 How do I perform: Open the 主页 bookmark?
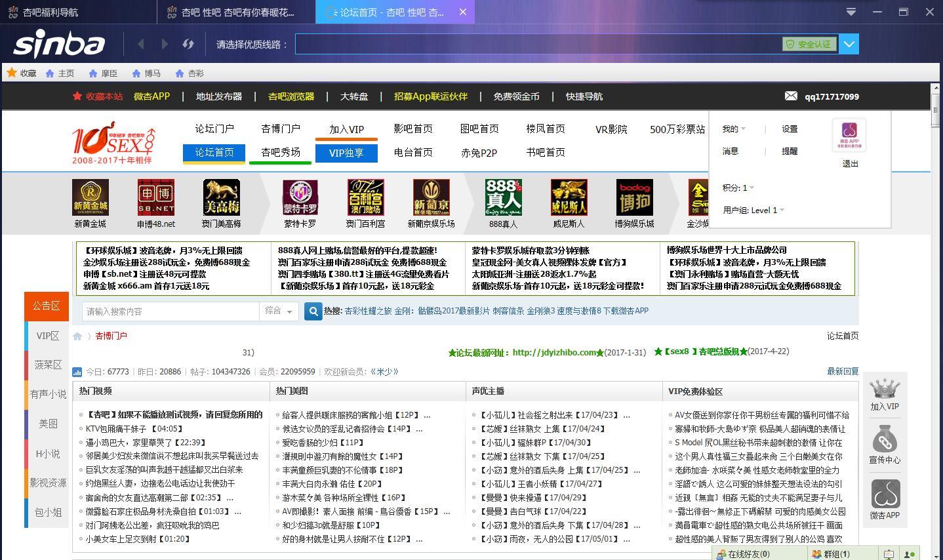pyautogui.click(x=60, y=73)
